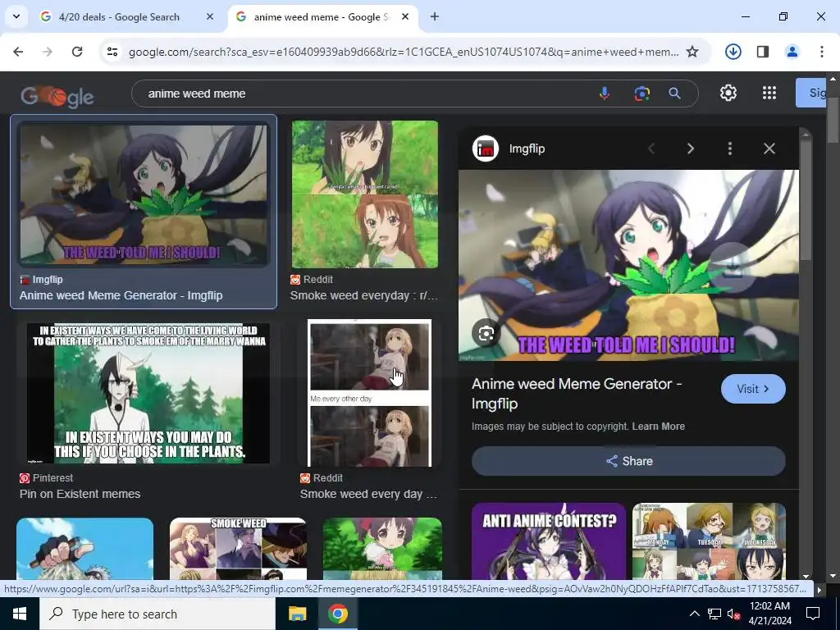
Task: Open the Me every other day Reddit image
Action: click(370, 393)
